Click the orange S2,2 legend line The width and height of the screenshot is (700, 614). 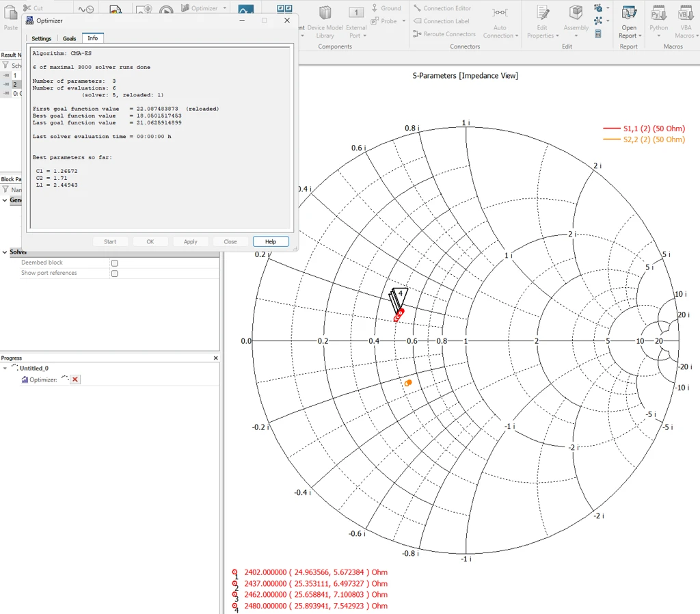(x=612, y=139)
